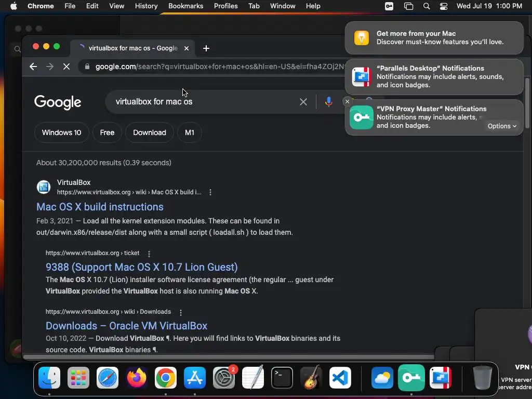Launch GarageBand from the Dock
This screenshot has height=399, width=532.
(311, 377)
